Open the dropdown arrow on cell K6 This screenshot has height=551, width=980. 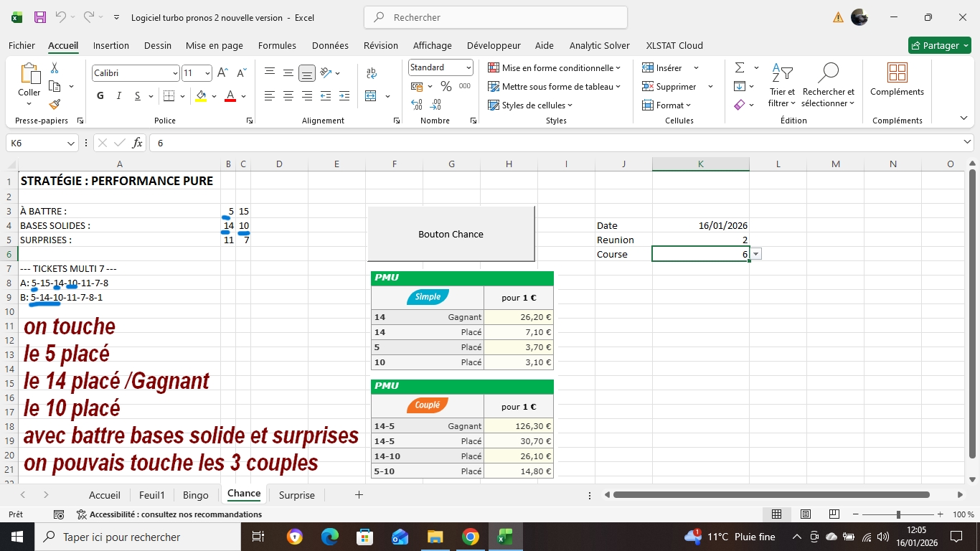[756, 254]
